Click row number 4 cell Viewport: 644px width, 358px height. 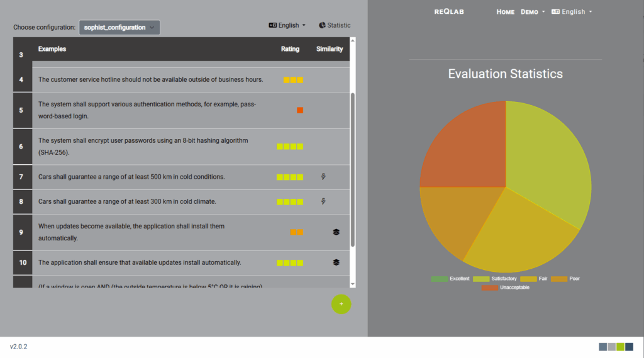(23, 80)
